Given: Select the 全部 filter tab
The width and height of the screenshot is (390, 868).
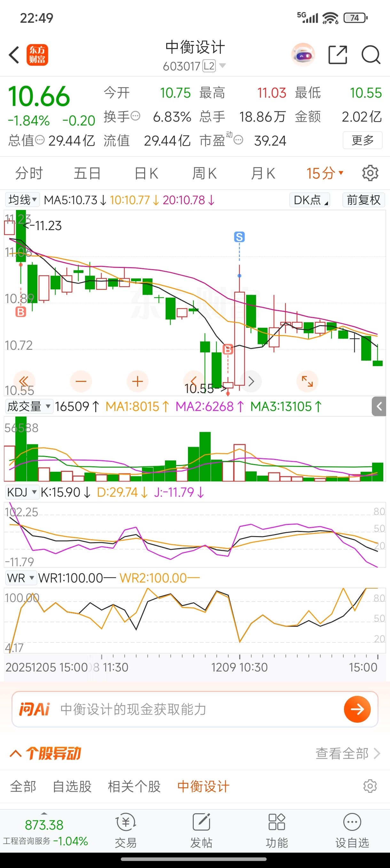Looking at the screenshot, I should click(x=23, y=786).
